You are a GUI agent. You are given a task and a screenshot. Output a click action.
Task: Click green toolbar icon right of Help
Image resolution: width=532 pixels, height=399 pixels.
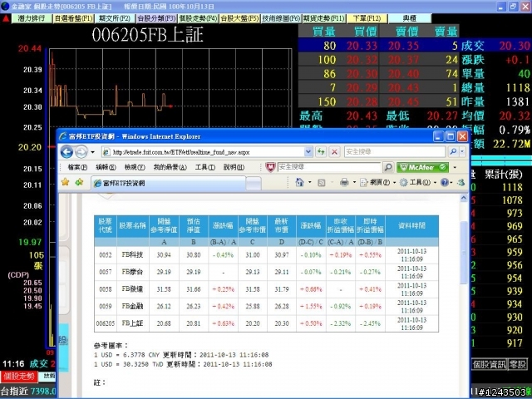point(461,183)
